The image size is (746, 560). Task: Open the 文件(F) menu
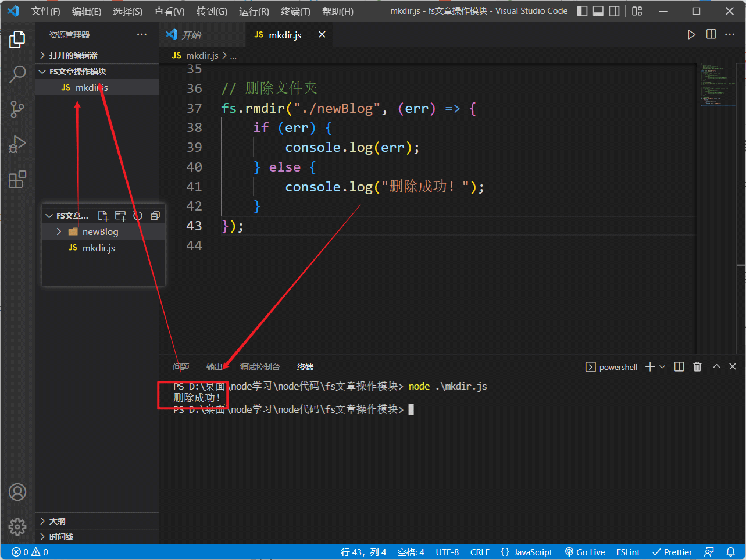click(x=46, y=11)
